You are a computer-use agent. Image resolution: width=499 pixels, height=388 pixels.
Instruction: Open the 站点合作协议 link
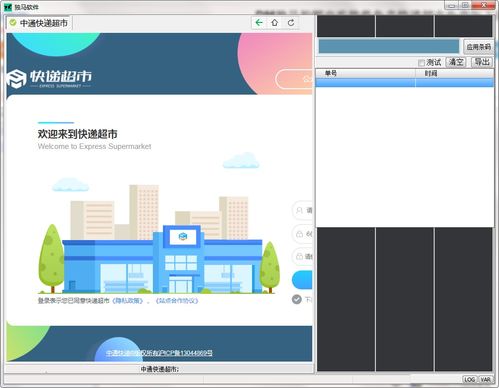[177, 301]
